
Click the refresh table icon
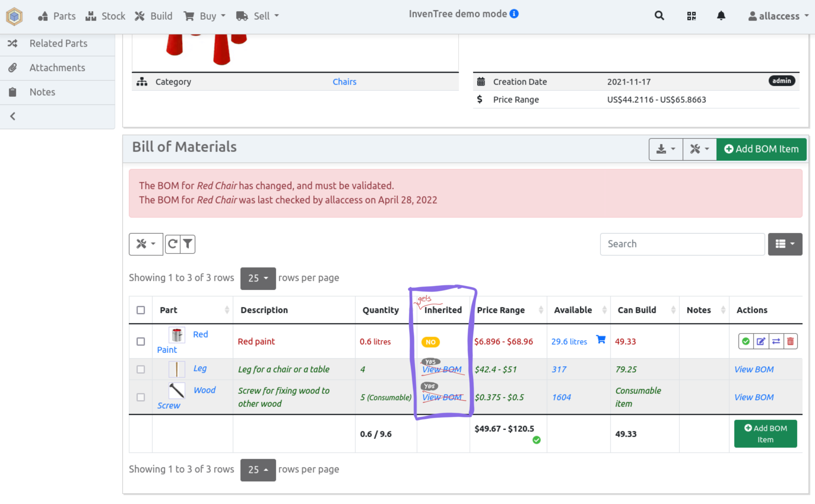(173, 244)
